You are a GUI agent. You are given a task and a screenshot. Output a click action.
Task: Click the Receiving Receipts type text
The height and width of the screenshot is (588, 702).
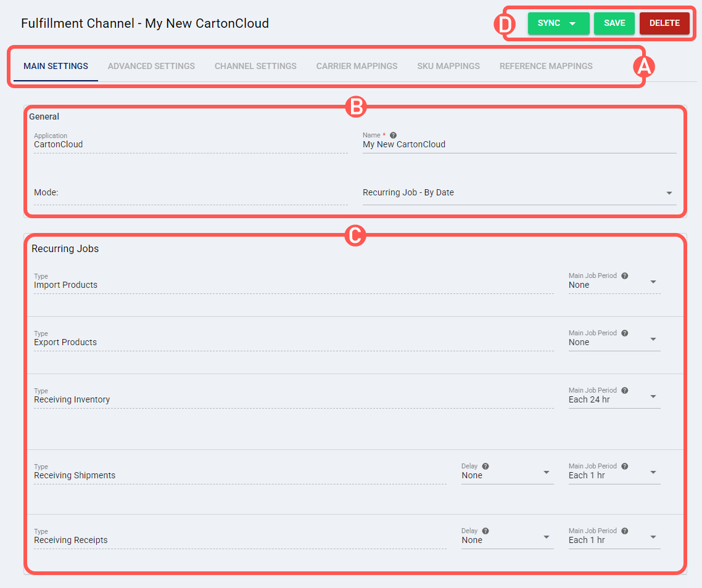[71, 540]
